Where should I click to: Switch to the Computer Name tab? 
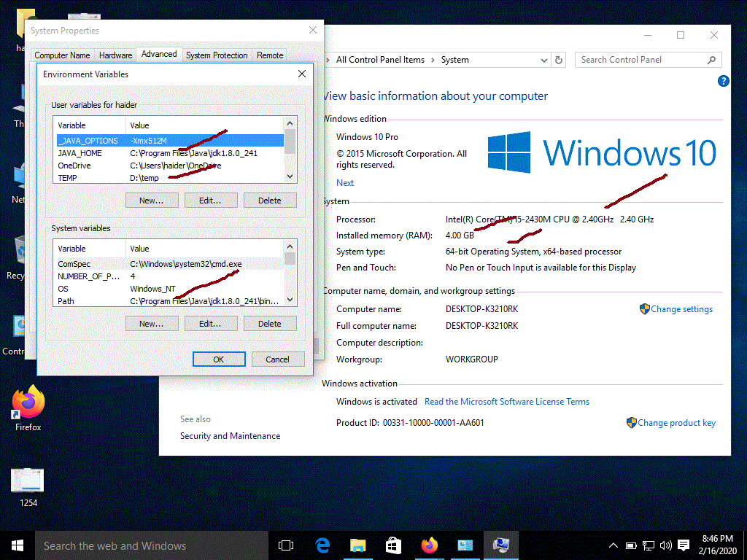click(63, 55)
